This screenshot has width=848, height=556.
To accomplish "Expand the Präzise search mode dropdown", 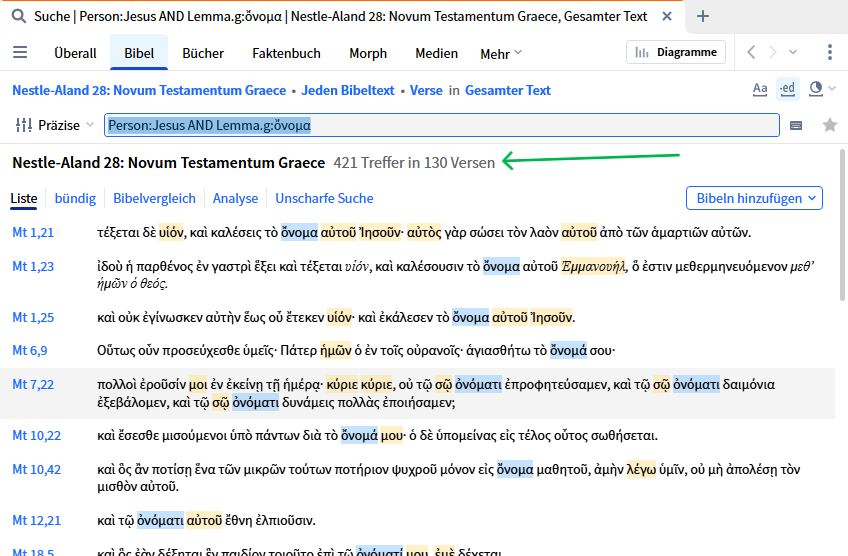I will [x=65, y=125].
